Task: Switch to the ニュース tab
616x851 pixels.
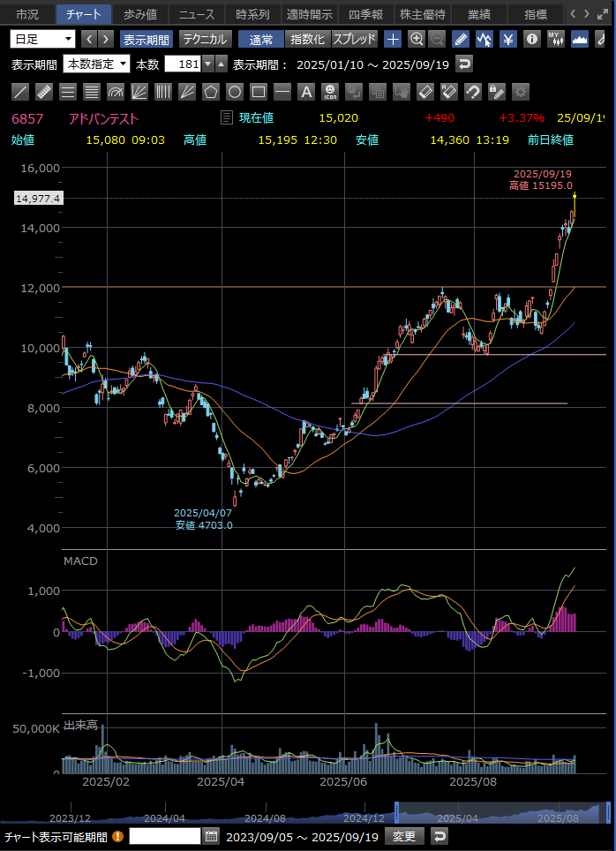Action: coord(196,14)
